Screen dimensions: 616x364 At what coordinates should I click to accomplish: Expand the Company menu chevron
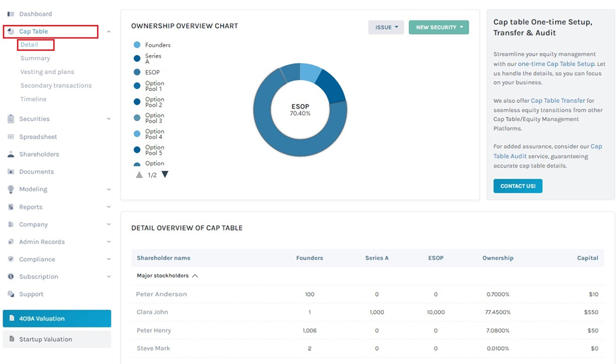[109, 224]
